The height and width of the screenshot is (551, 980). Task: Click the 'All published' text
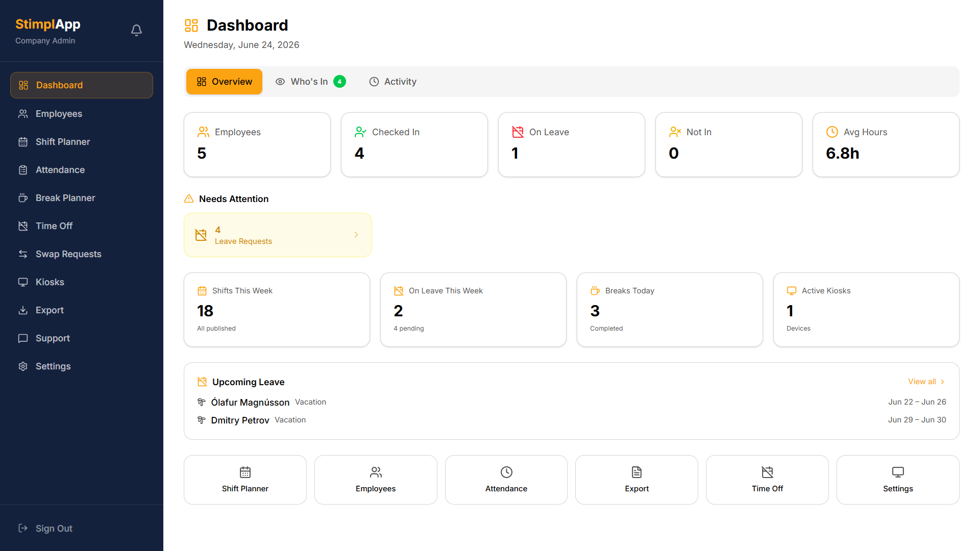(x=216, y=329)
